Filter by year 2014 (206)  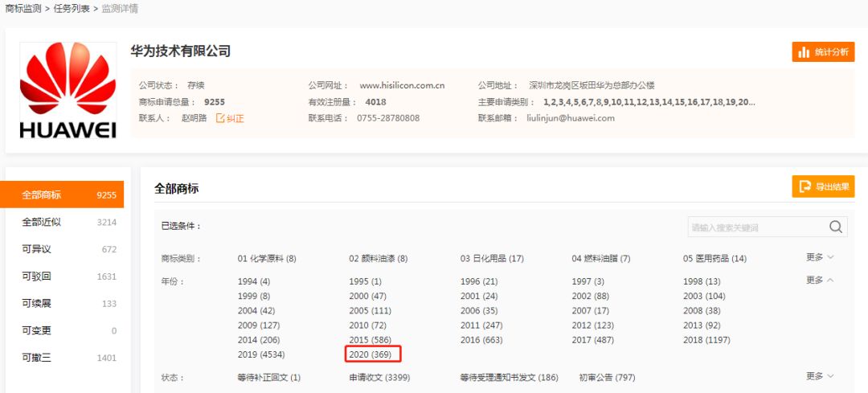[x=259, y=340]
